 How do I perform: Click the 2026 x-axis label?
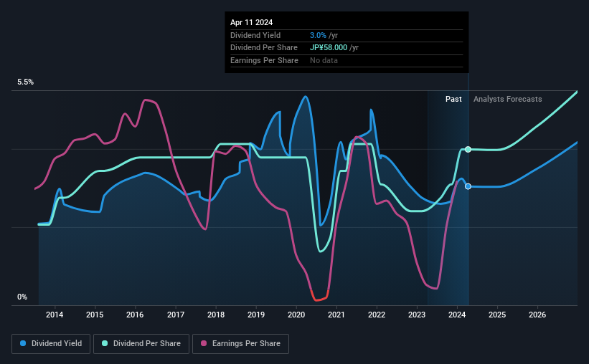click(537, 315)
